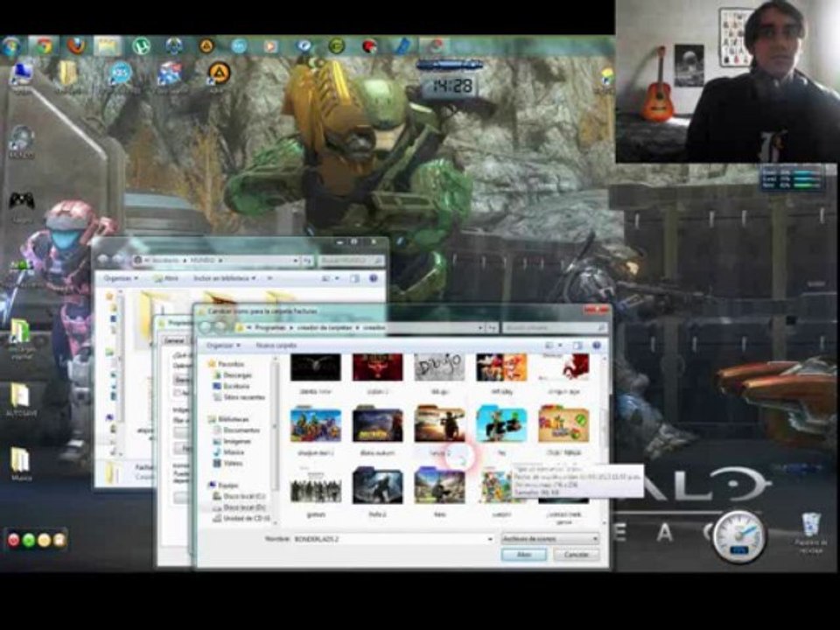Image resolution: width=840 pixels, height=630 pixels.
Task: Select Descargas in the navigation pane
Action: pyautogui.click(x=233, y=375)
